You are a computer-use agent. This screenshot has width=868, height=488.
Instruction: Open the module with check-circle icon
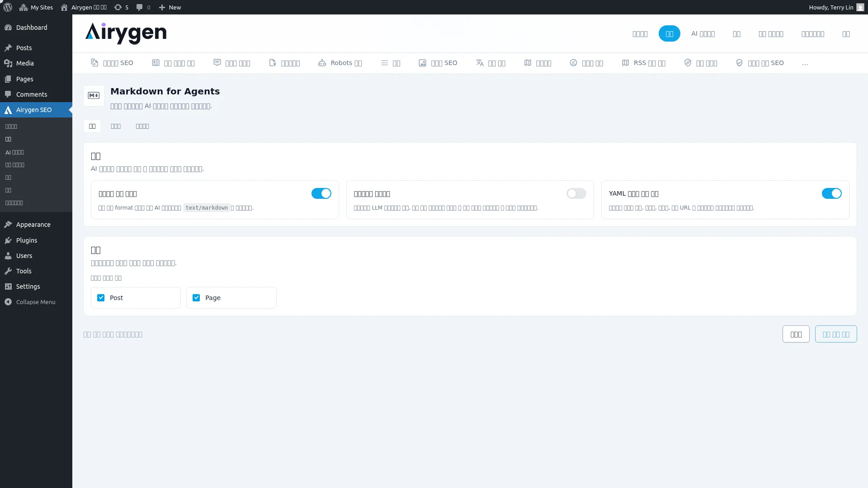586,63
